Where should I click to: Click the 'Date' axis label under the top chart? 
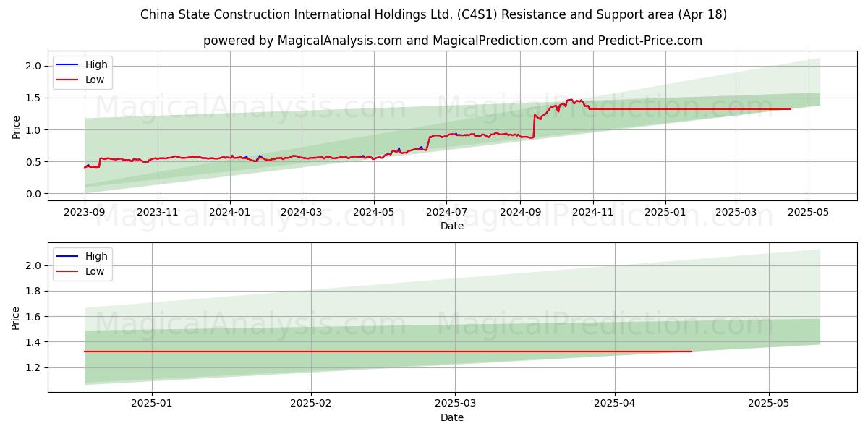[x=452, y=226]
